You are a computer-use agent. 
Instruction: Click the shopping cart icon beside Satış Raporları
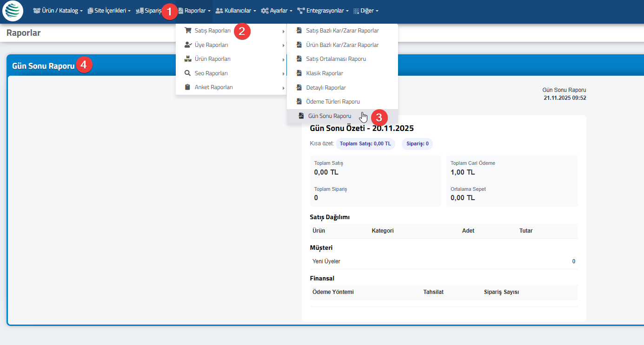pyautogui.click(x=188, y=31)
